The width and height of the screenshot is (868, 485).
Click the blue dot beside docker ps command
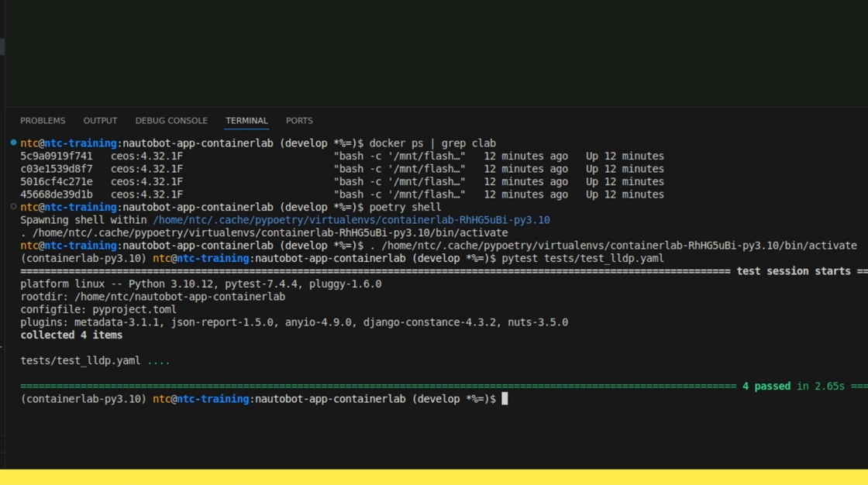point(13,143)
